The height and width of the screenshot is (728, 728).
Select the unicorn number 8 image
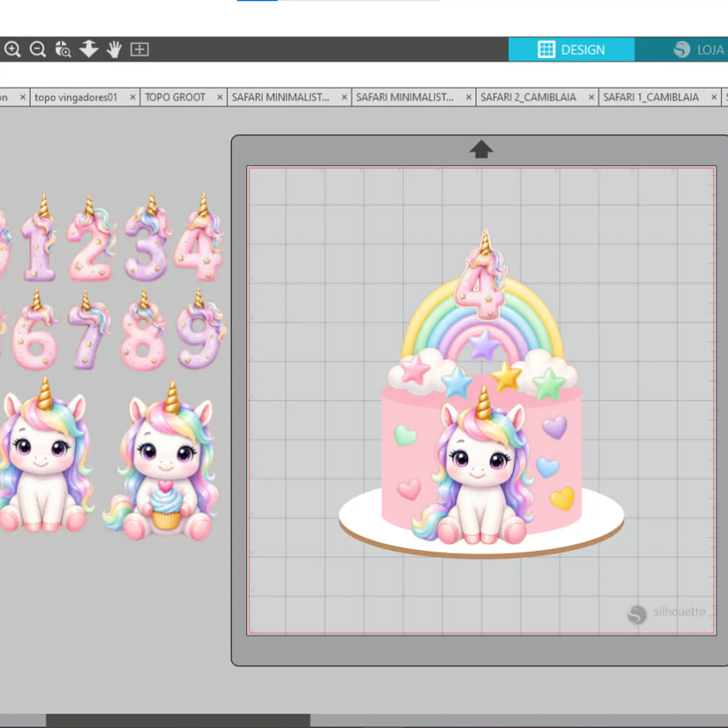143,330
